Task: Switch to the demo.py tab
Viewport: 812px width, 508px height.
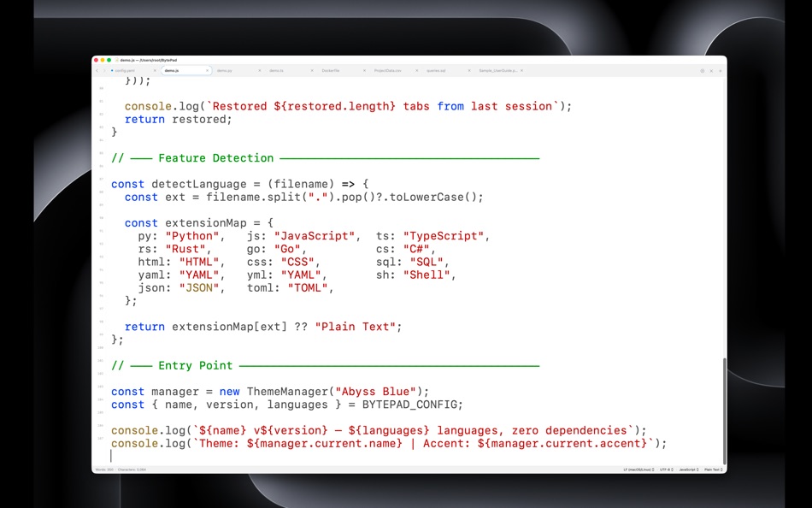Action: coord(225,70)
